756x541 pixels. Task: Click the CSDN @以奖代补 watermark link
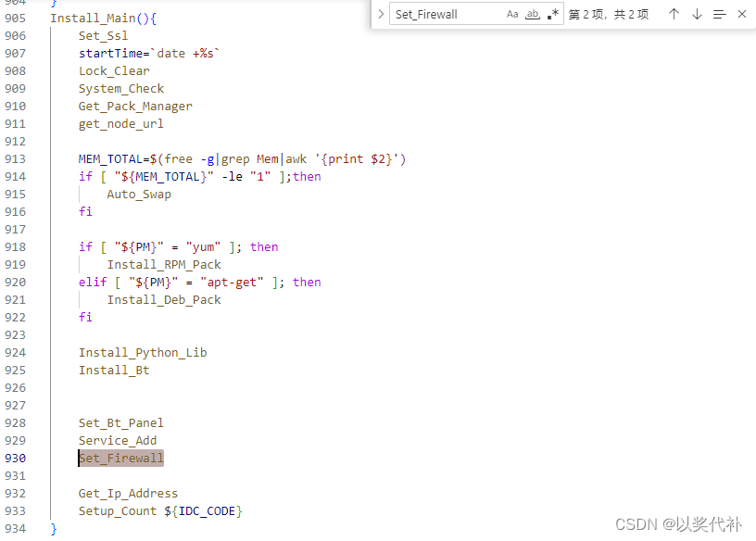(x=681, y=523)
